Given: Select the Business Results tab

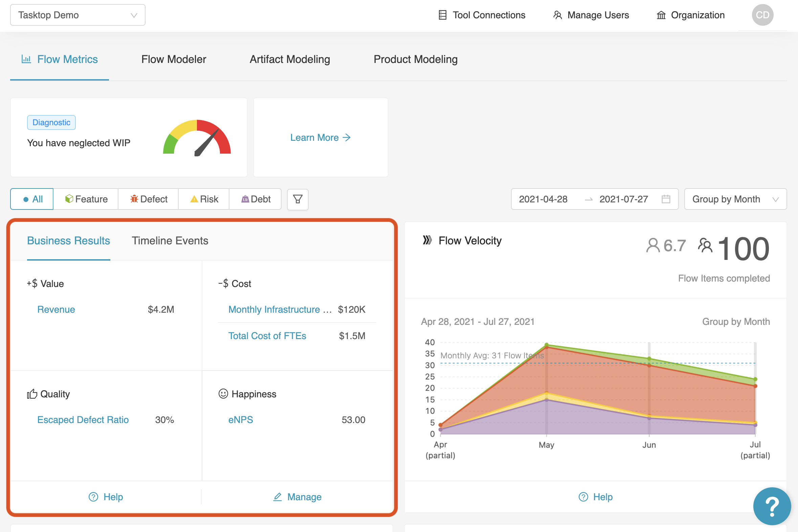Looking at the screenshot, I should (69, 241).
